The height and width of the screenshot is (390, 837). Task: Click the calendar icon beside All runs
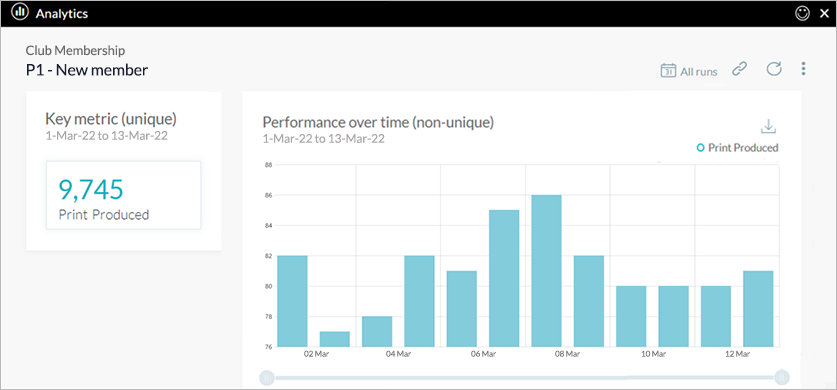(668, 70)
